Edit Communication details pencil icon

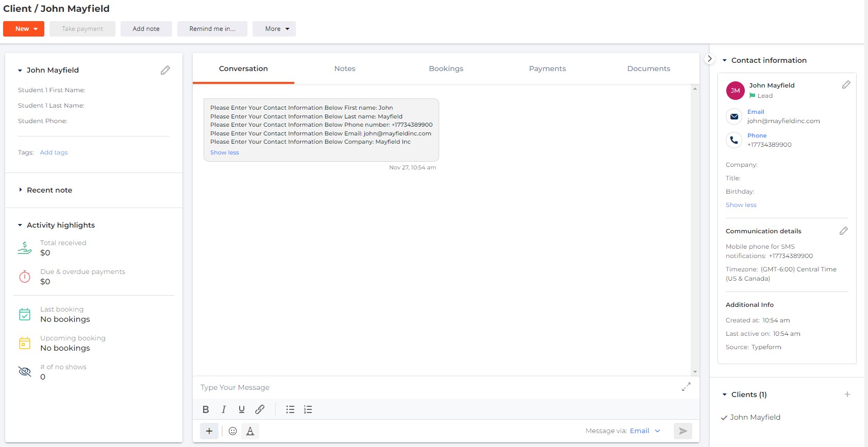click(x=843, y=231)
